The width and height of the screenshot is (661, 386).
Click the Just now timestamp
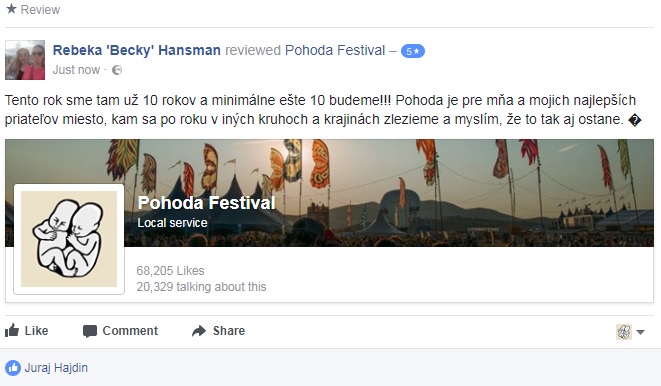point(76,70)
